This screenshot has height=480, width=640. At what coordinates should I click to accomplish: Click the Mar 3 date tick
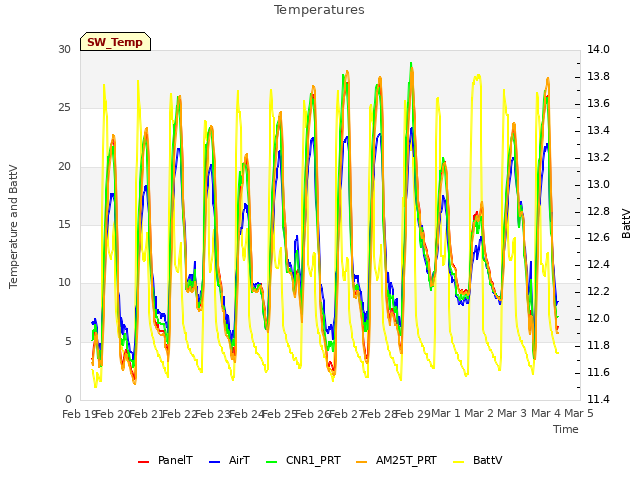point(512,413)
